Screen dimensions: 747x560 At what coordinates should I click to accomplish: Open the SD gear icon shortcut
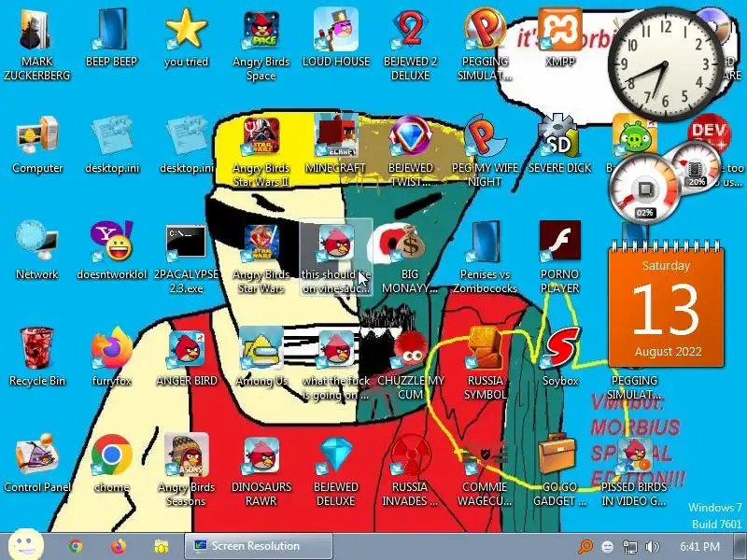click(559, 145)
